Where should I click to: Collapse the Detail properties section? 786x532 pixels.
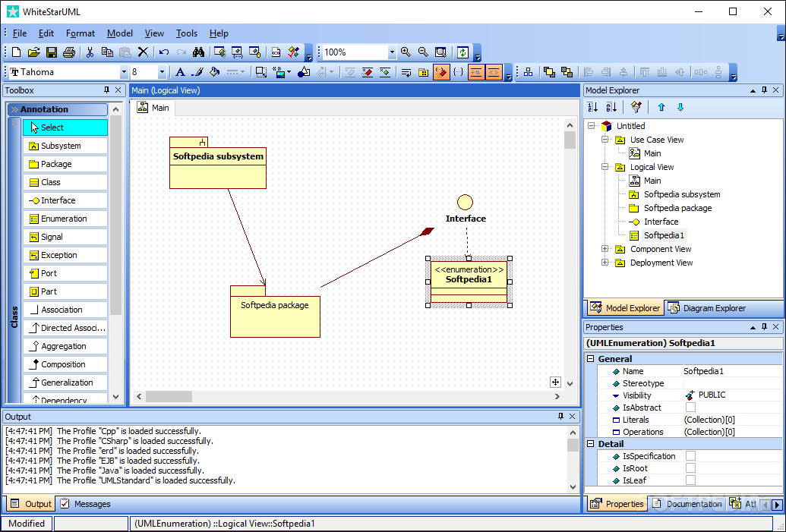coord(591,444)
